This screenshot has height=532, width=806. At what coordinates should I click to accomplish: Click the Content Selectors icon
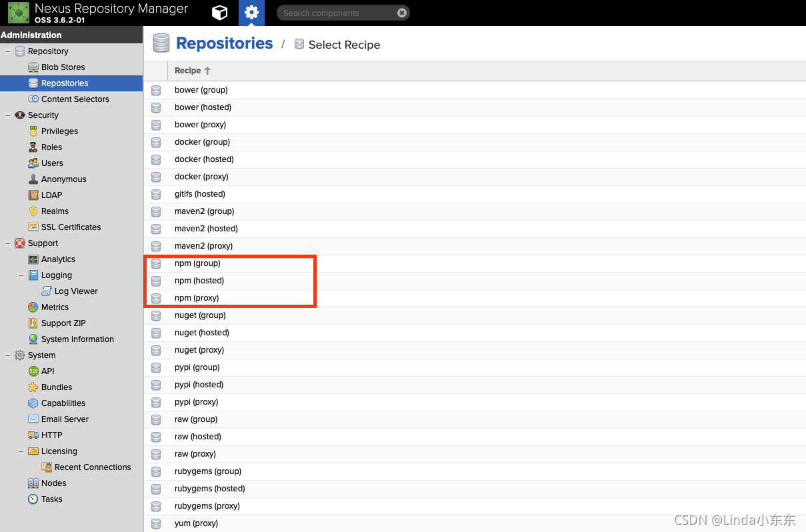(x=33, y=99)
